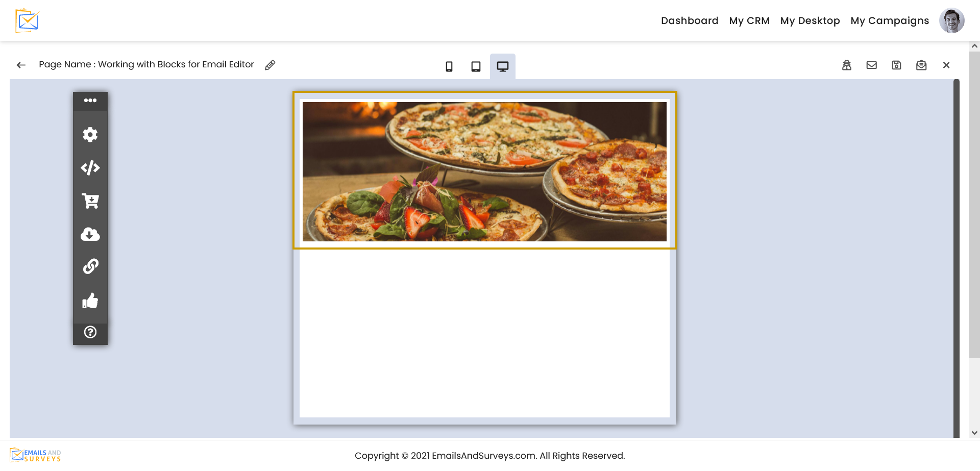980x471 pixels.
Task: Expand the ellipsis menu above the block toolbar
Action: 90,101
